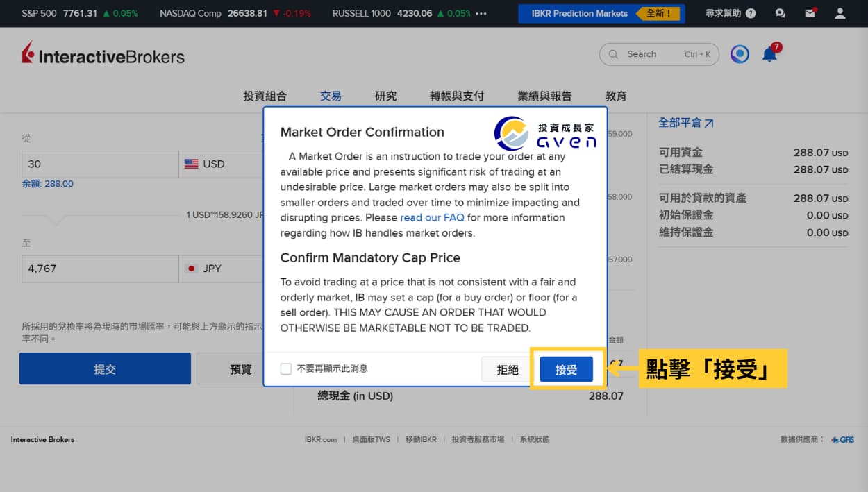Click the 初始保證金 row

[753, 215]
